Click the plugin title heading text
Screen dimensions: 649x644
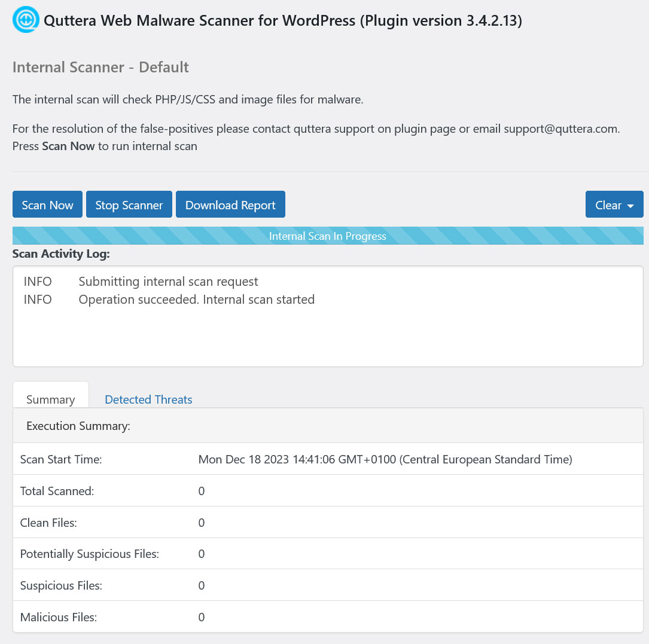(x=283, y=20)
